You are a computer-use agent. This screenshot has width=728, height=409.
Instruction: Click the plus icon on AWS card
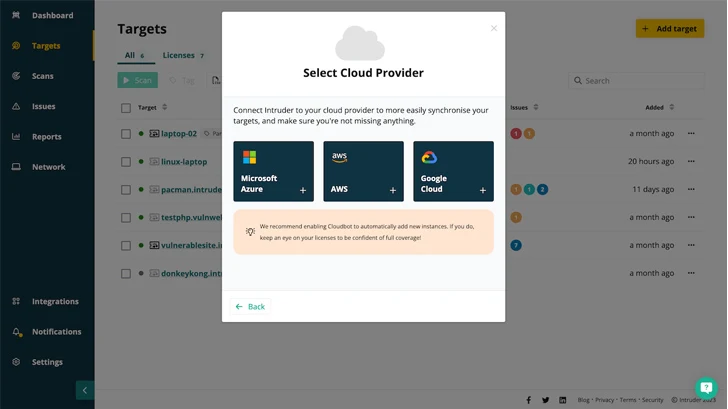click(x=393, y=190)
